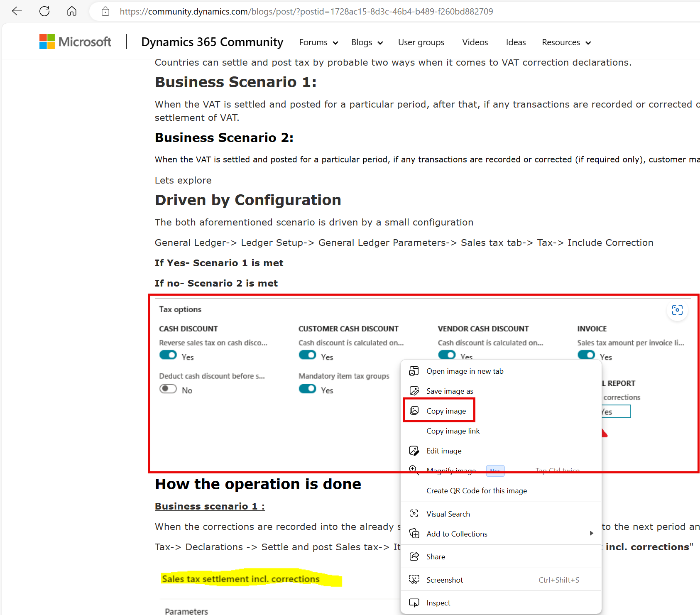This screenshot has width=700, height=615.
Task: Click the "How the operation is done" heading
Action: 258,484
